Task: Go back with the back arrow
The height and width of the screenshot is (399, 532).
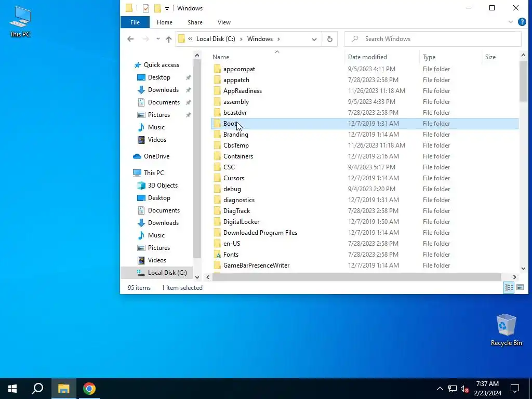Action: coord(130,39)
